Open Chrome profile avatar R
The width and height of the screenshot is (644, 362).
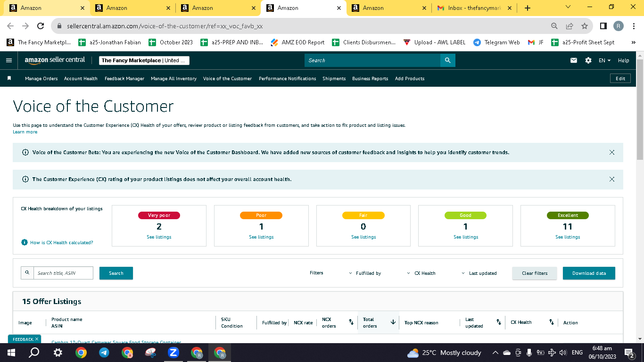[619, 26]
